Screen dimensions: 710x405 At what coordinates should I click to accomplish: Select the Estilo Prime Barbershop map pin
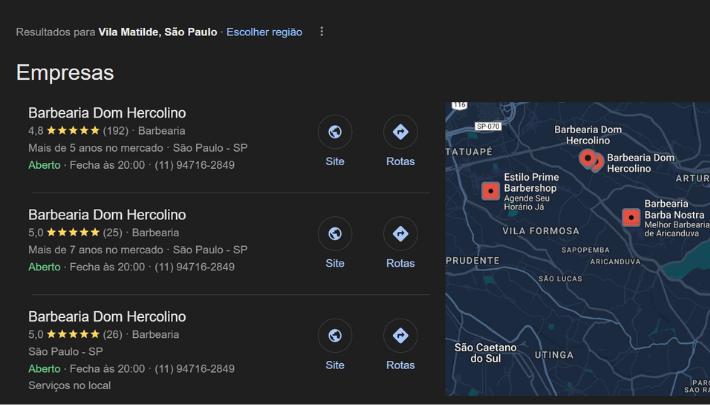click(490, 191)
